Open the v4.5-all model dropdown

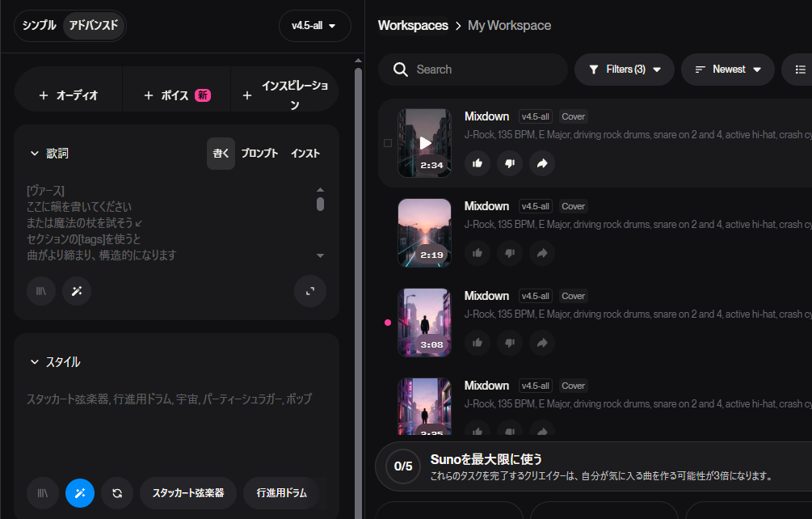click(314, 25)
